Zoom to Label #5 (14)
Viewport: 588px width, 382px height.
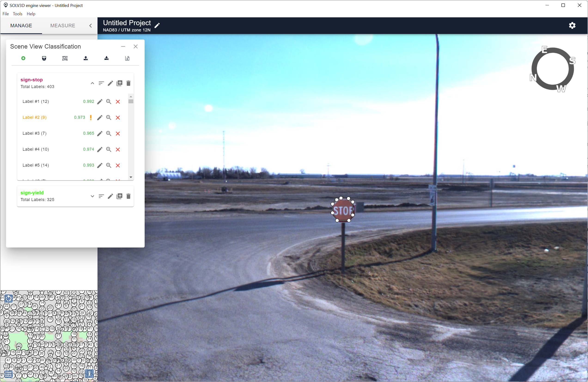click(109, 165)
